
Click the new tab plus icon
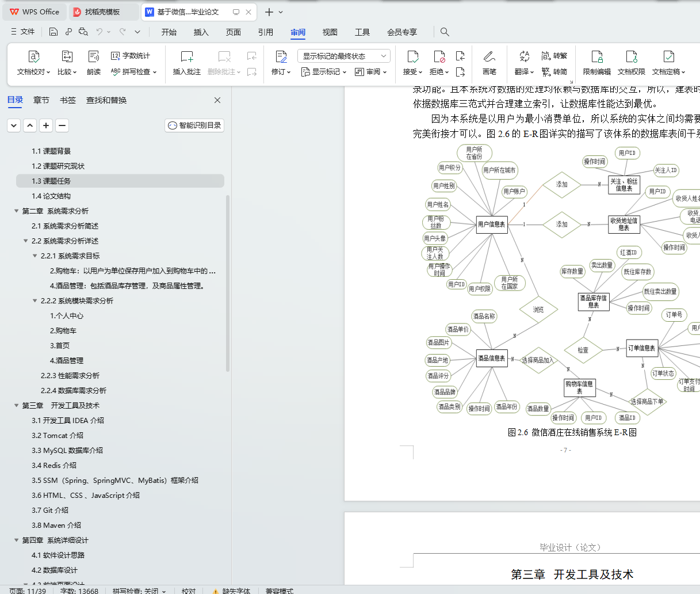pyautogui.click(x=269, y=12)
